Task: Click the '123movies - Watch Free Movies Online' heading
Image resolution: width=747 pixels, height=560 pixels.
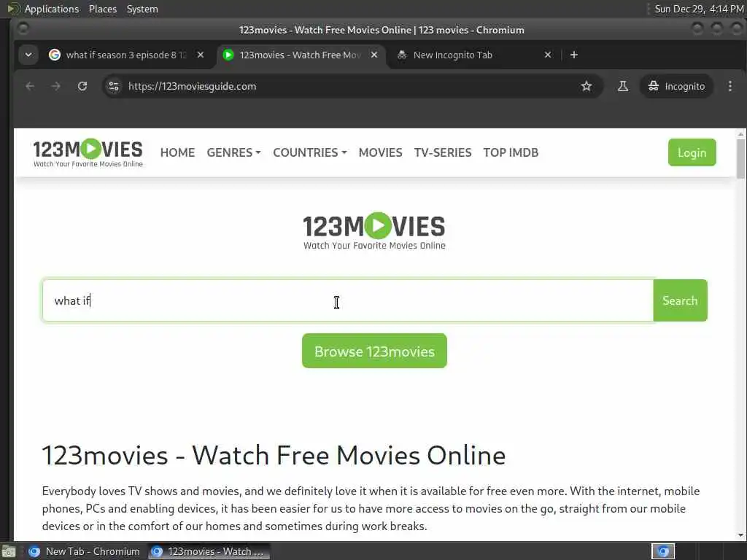Action: coord(274,455)
